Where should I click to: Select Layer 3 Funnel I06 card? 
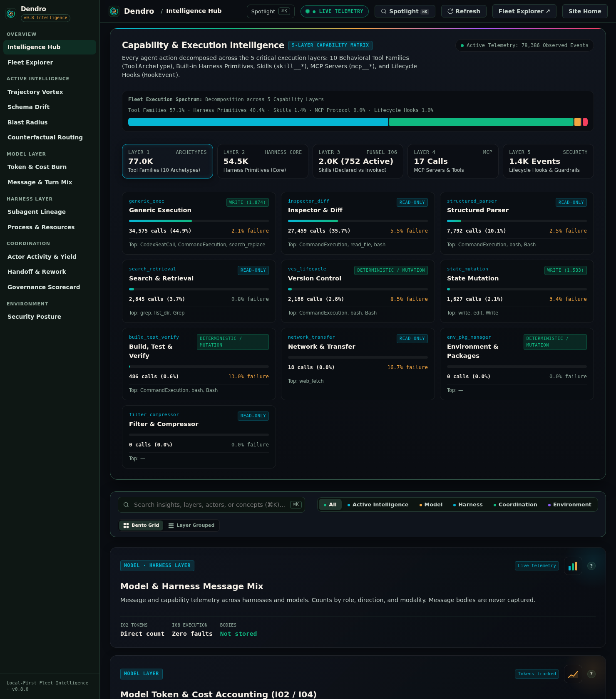pyautogui.click(x=358, y=161)
